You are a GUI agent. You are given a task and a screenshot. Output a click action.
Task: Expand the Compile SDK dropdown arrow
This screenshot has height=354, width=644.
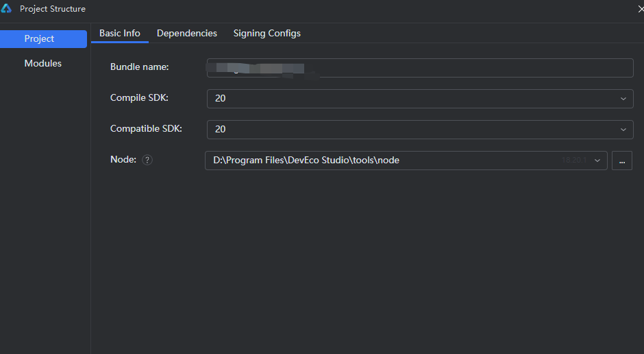(623, 99)
